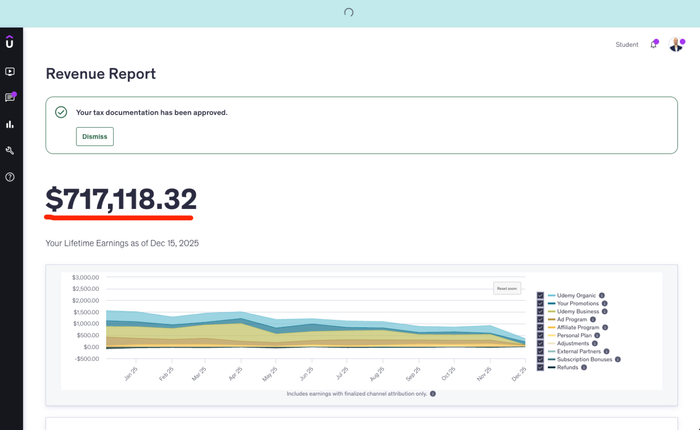This screenshot has height=430, width=700.
Task: Open the Tools wrench icon in sidebar
Action: 10,151
